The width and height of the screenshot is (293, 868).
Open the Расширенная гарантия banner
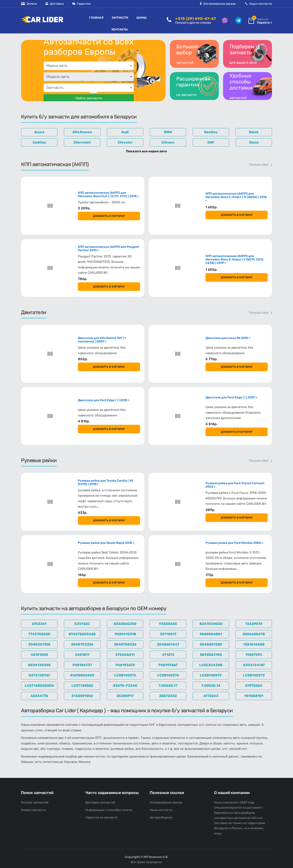(x=194, y=86)
